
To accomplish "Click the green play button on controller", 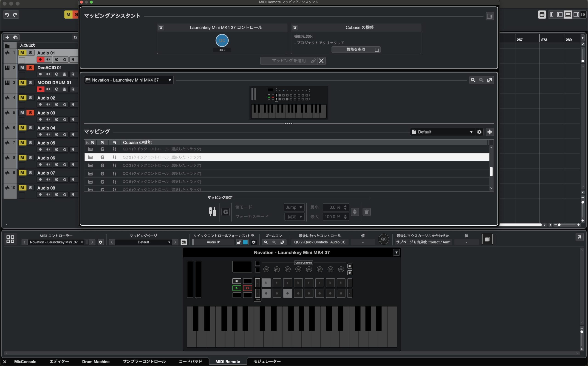I will coord(237,288).
